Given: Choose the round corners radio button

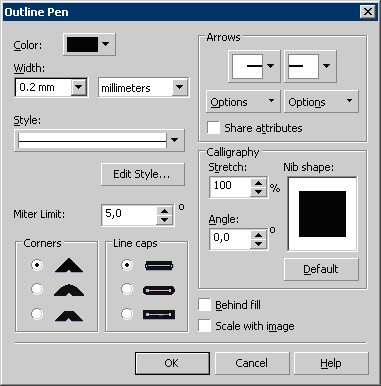Looking at the screenshot, I should coord(37,289).
